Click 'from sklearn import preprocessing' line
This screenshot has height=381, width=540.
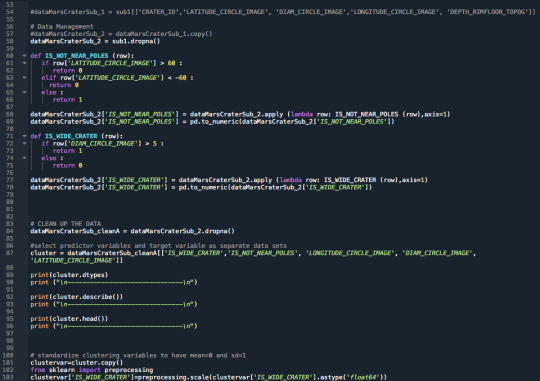(x=92, y=370)
